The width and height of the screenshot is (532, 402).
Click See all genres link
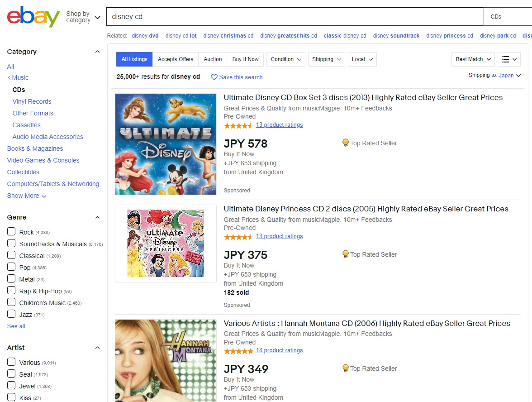[x=16, y=326]
